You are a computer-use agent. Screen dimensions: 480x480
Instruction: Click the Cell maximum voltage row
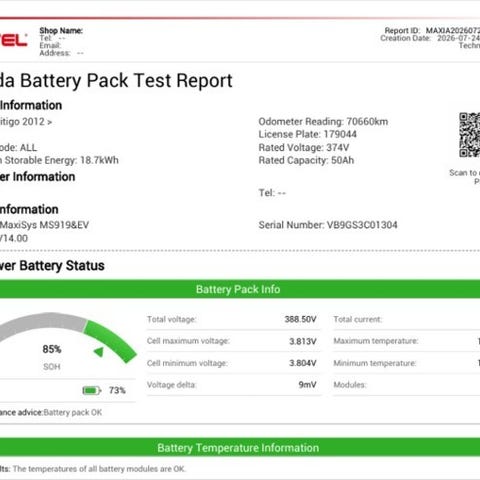click(x=233, y=341)
